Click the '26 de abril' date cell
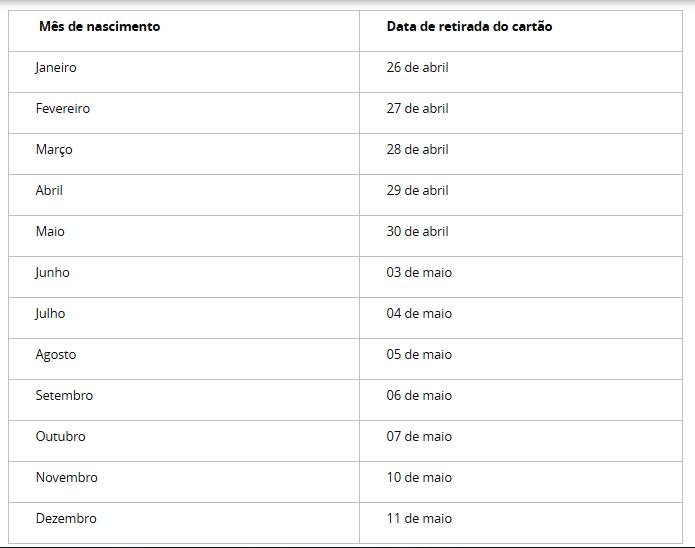Viewport: 695px width, 548px height. 417,68
